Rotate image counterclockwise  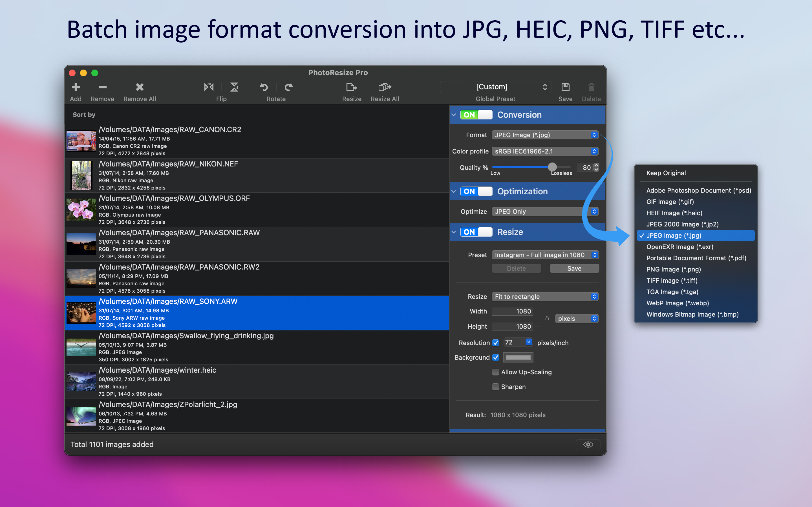pyautogui.click(x=264, y=87)
